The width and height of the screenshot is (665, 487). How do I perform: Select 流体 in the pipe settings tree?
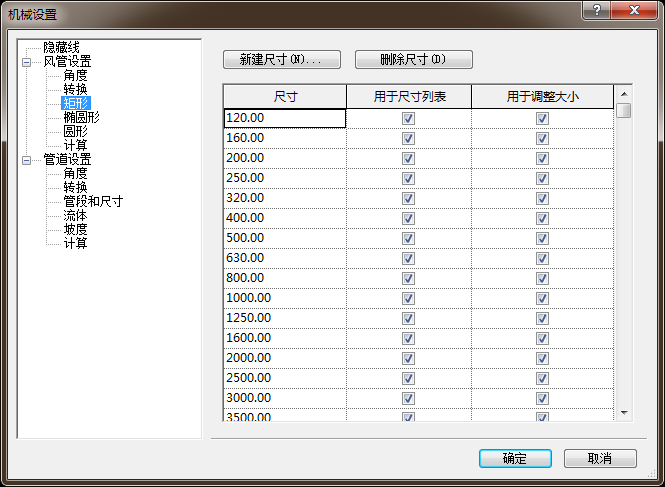tap(75, 215)
